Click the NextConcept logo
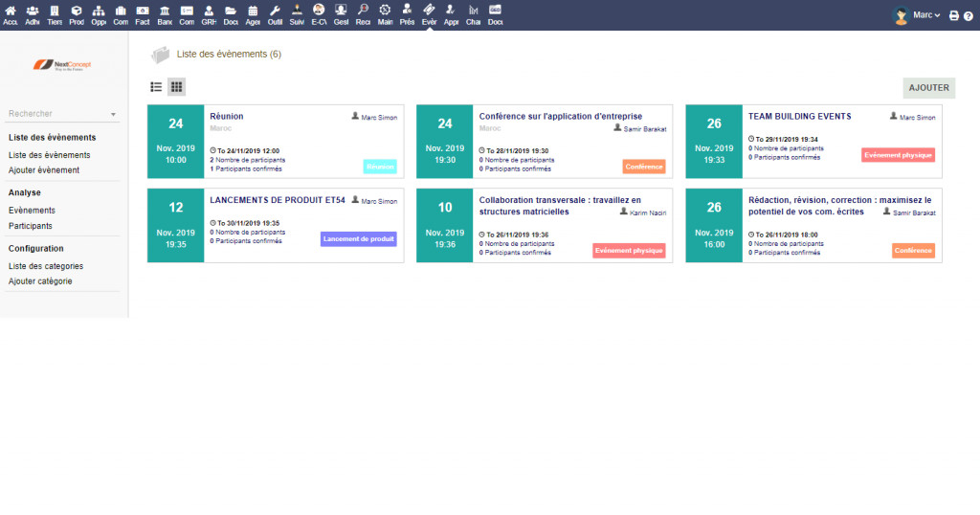980x515 pixels. tap(62, 64)
